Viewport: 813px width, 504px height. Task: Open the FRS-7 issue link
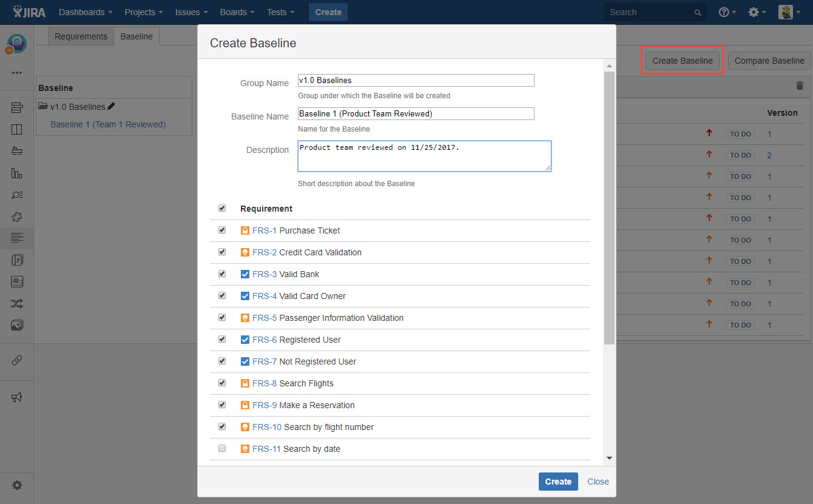tap(265, 361)
